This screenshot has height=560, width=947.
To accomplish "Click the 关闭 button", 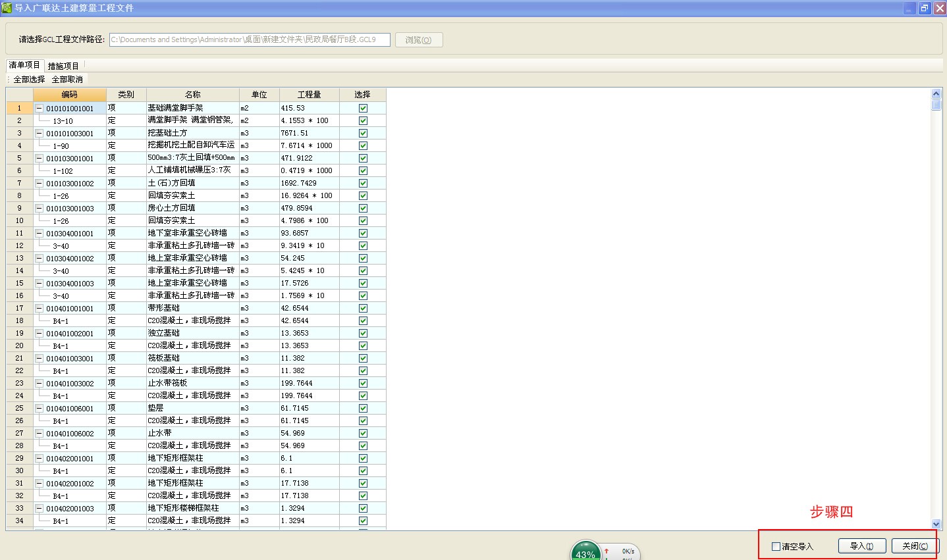I will tap(915, 546).
